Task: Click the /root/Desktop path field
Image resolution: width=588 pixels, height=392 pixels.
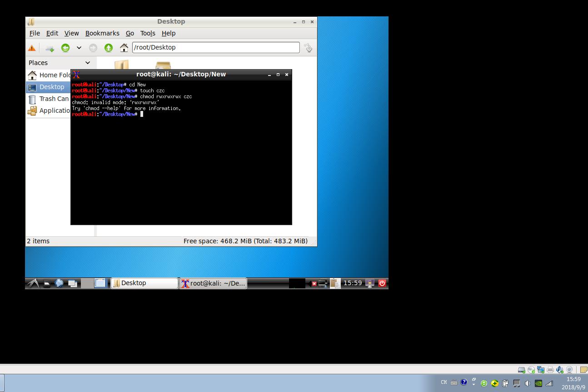Action: [216, 47]
